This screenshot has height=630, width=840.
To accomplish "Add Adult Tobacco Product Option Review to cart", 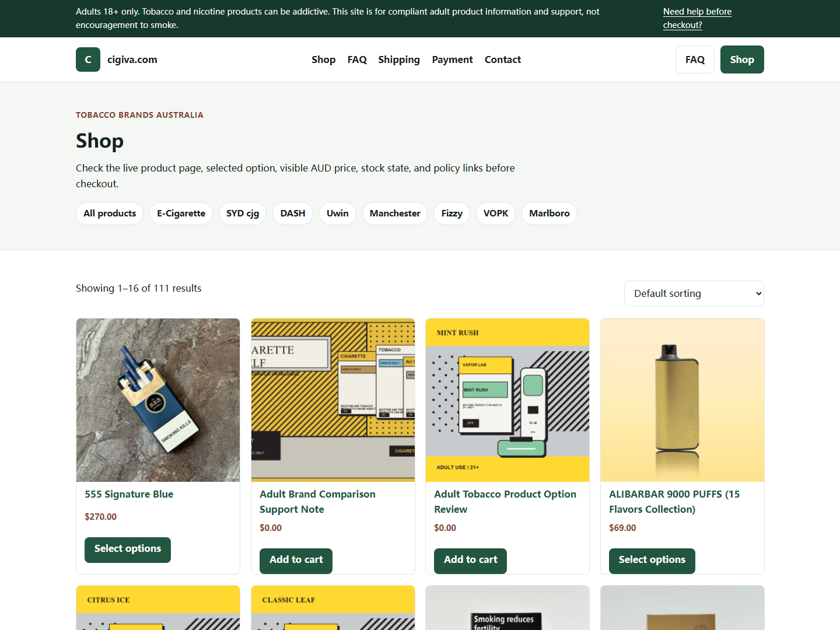I will (470, 561).
